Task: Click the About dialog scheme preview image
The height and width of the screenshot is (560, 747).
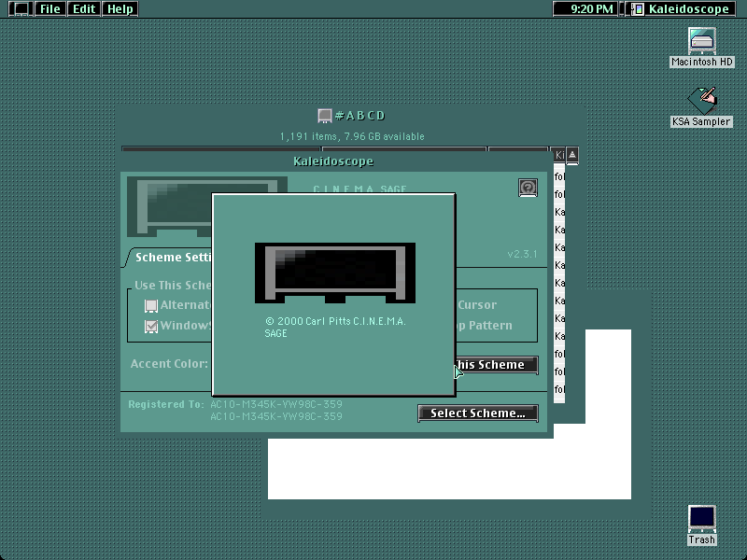Action: click(x=335, y=273)
